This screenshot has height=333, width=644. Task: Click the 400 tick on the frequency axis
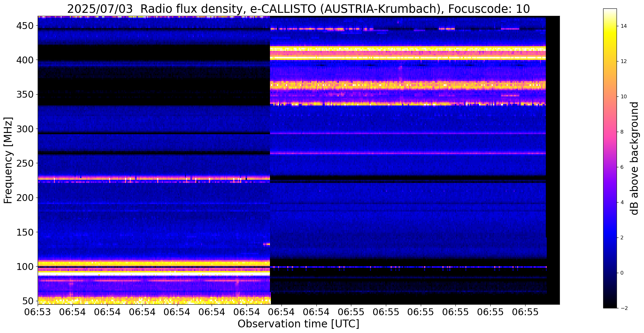[x=24, y=60]
